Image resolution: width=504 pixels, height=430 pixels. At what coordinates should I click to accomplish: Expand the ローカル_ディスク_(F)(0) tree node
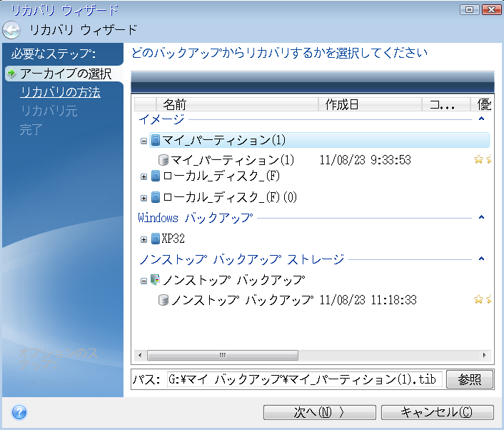point(144,198)
